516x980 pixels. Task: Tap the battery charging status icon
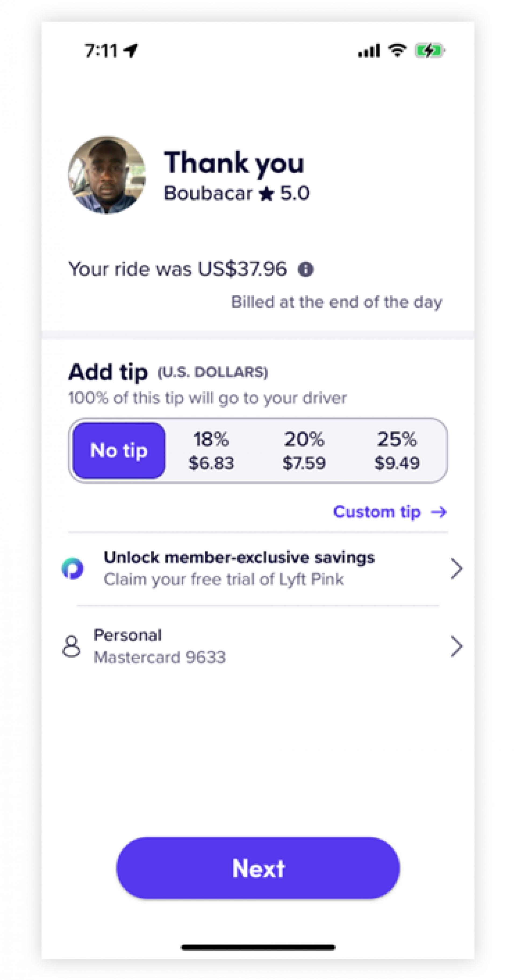click(x=430, y=51)
